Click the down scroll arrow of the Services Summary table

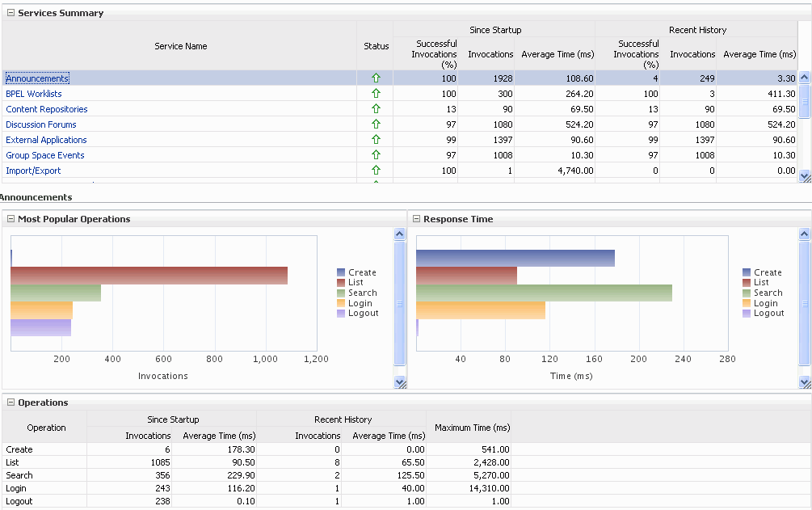pyautogui.click(x=804, y=177)
